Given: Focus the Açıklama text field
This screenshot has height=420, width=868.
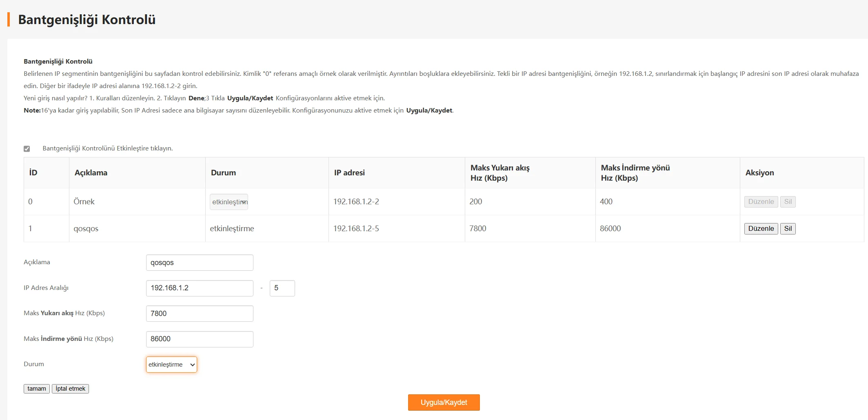Looking at the screenshot, I should [x=200, y=263].
